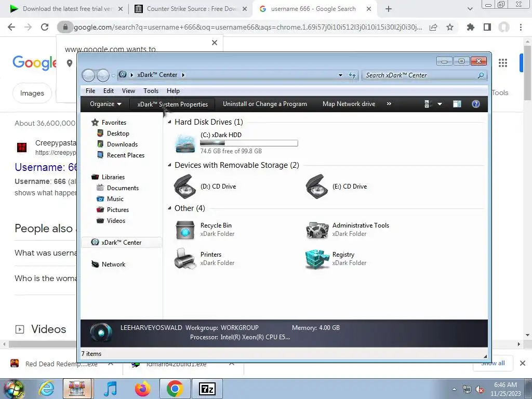Select Documents library

[123, 188]
